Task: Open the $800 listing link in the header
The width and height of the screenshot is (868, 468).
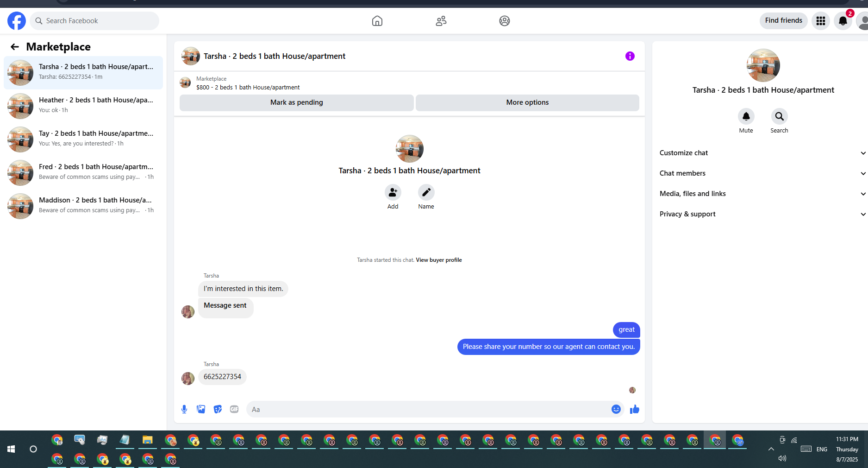Action: [248, 88]
